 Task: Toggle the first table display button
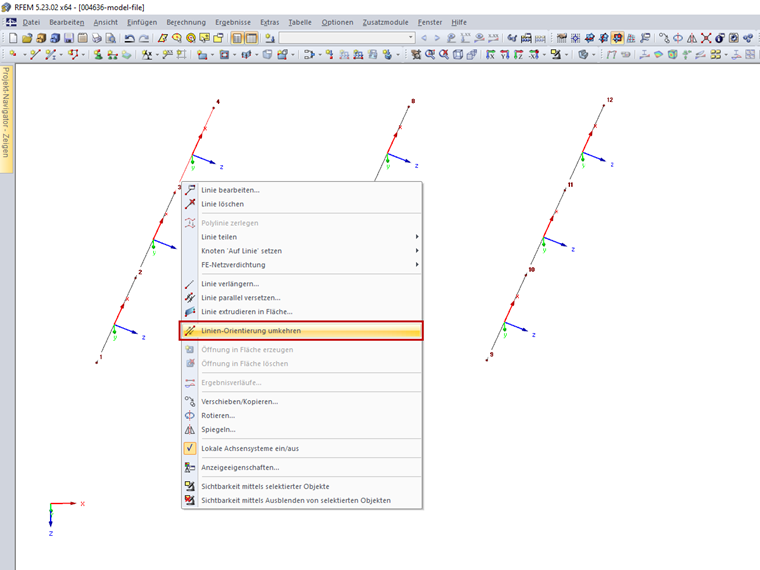click(x=237, y=38)
